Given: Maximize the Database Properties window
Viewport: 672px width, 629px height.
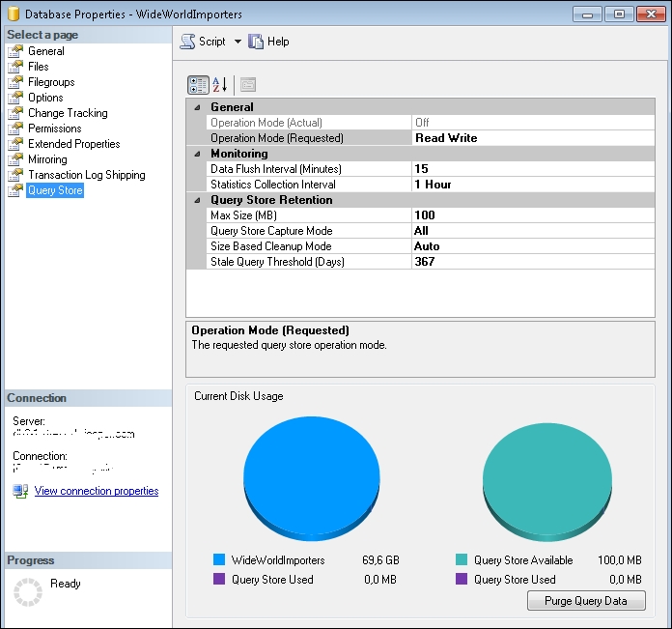Looking at the screenshot, I should [x=619, y=14].
